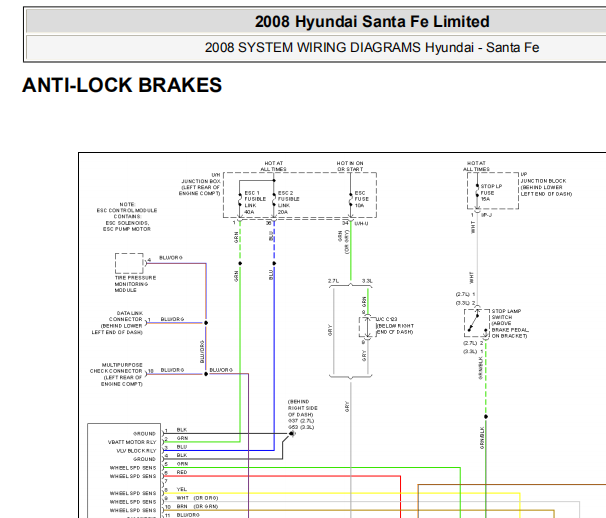Click the "STOP LP FUSE 15A" label
The height and width of the screenshot is (518, 606).
pos(491,193)
